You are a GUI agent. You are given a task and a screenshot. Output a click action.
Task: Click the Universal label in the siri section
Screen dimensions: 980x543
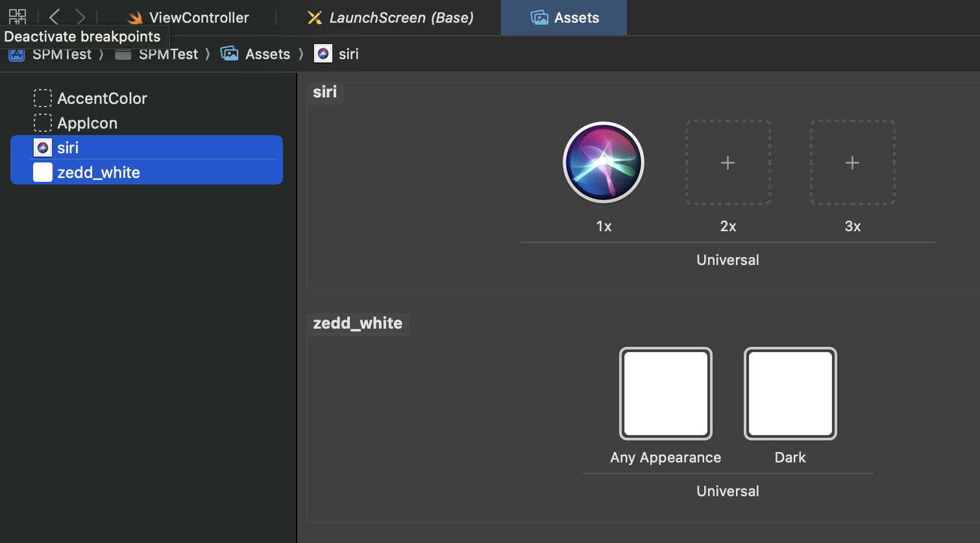[728, 260]
